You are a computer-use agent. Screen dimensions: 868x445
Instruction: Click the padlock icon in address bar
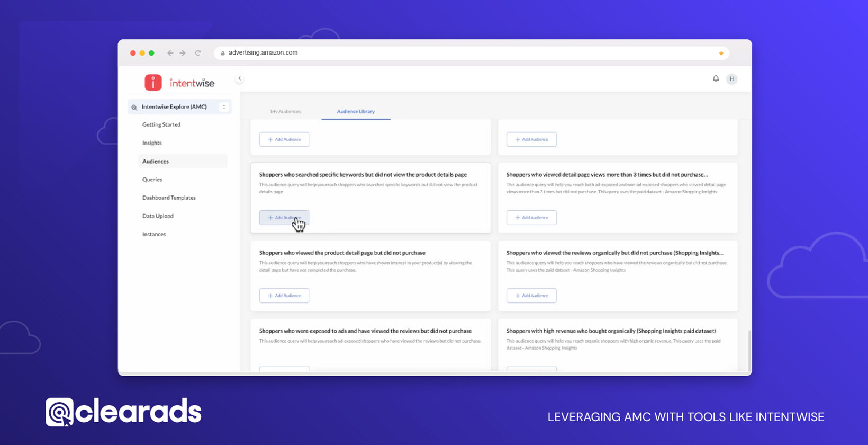point(223,53)
